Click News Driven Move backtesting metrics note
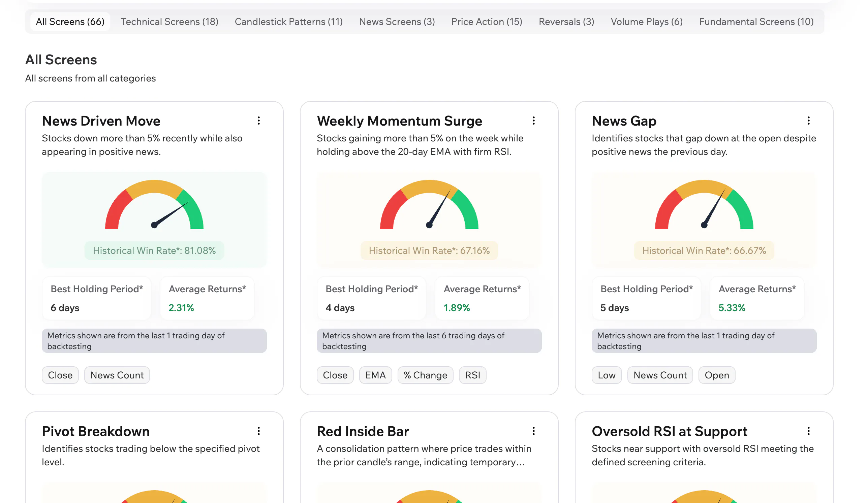 (154, 341)
